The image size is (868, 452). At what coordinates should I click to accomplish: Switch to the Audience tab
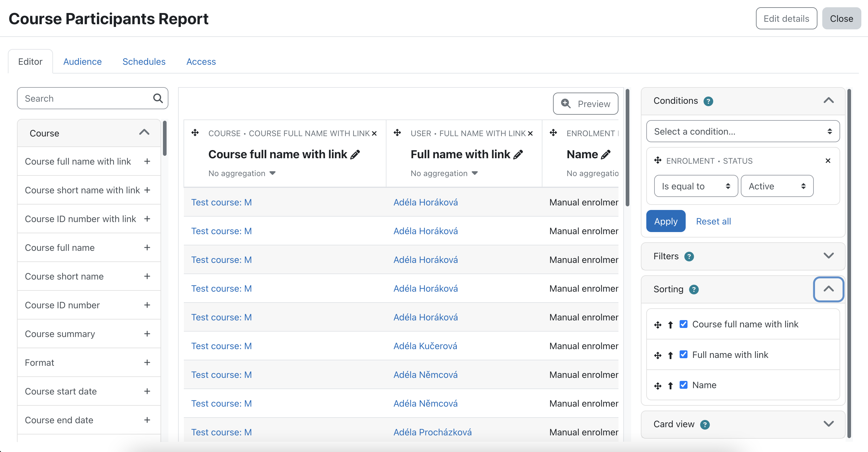pos(83,62)
